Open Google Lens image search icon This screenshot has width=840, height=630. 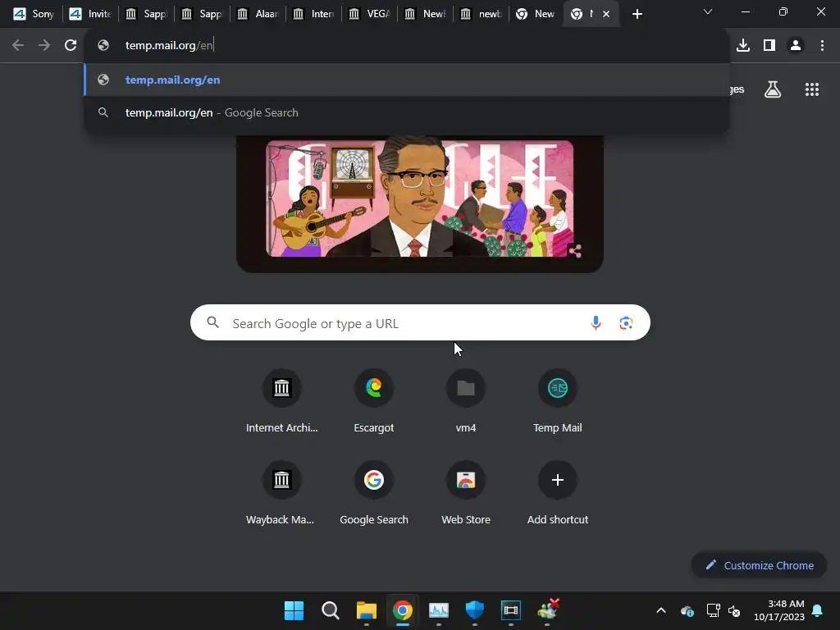click(626, 322)
